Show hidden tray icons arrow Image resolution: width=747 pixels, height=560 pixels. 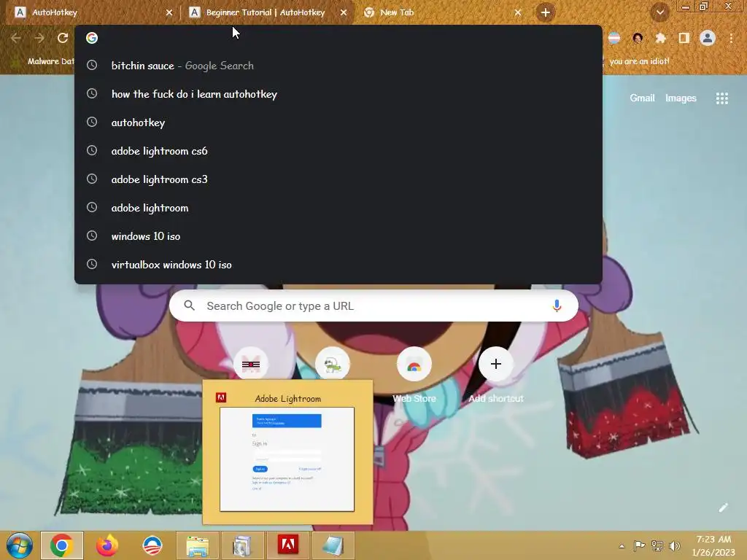pyautogui.click(x=622, y=546)
